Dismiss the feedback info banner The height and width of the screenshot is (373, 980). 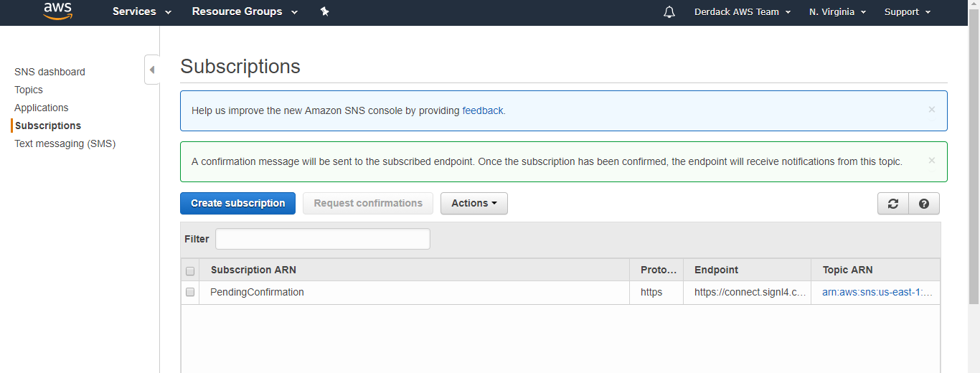932,110
